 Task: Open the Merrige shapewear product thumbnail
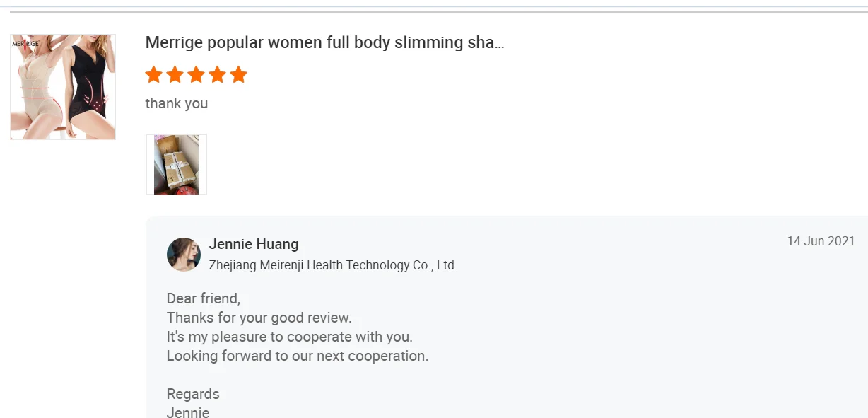click(x=63, y=87)
